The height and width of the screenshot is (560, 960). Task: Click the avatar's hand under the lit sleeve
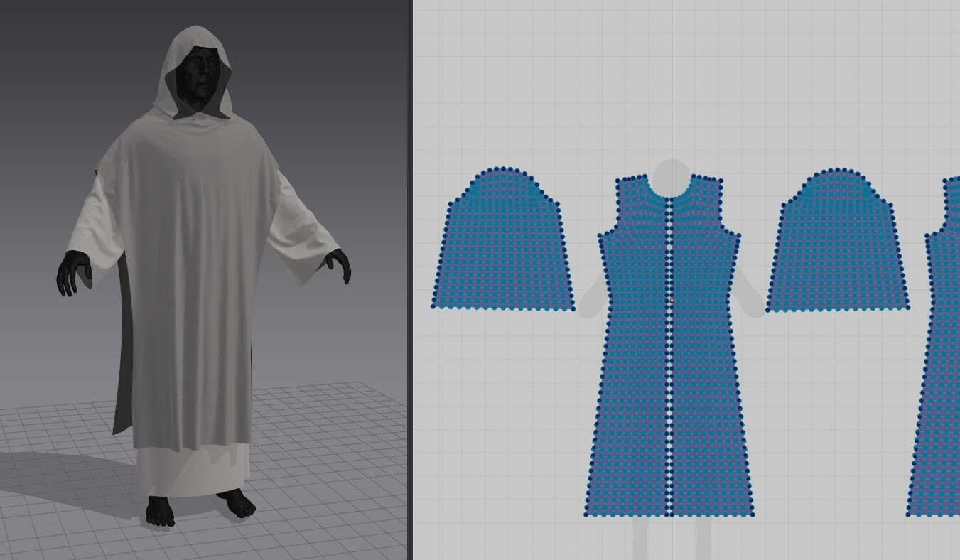(340, 266)
